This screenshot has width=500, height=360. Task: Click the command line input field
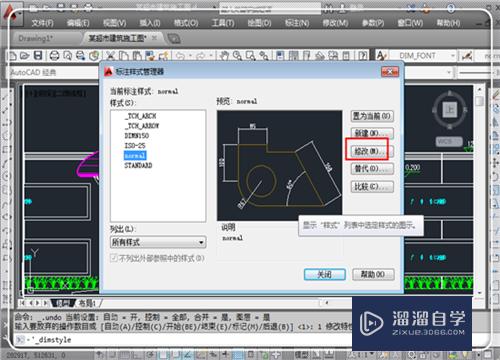click(x=187, y=340)
